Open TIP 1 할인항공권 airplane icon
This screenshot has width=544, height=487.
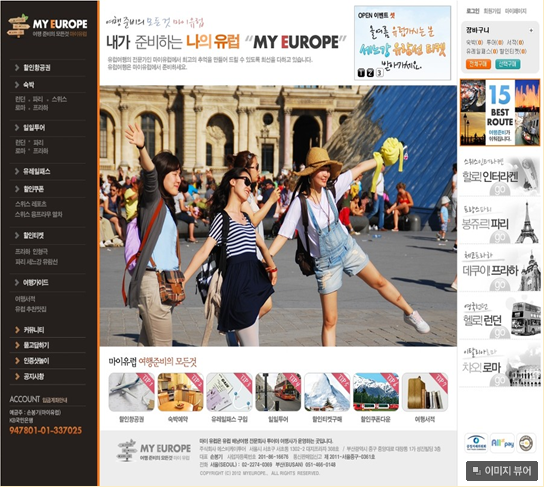[131, 392]
